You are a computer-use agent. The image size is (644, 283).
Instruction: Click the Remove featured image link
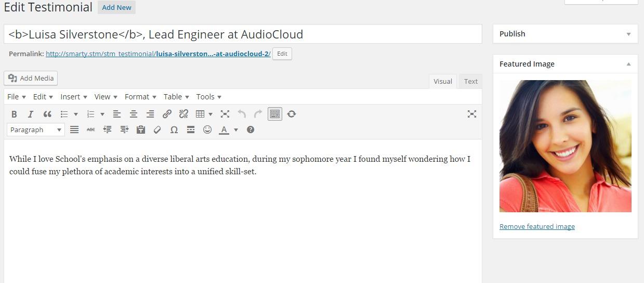pos(537,226)
